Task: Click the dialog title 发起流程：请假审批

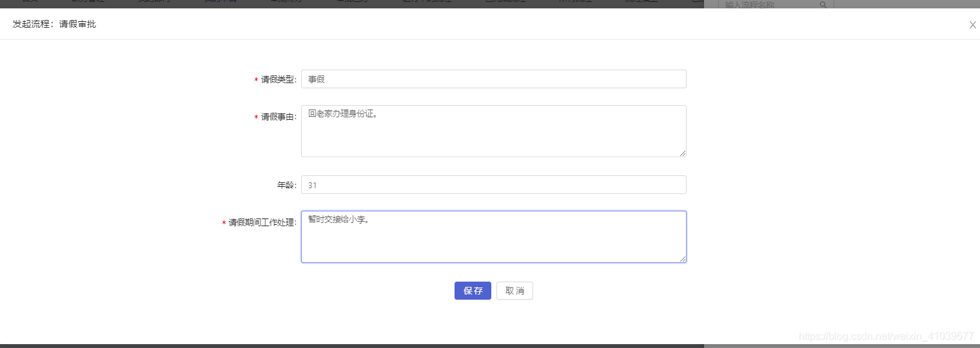Action: pos(54,24)
